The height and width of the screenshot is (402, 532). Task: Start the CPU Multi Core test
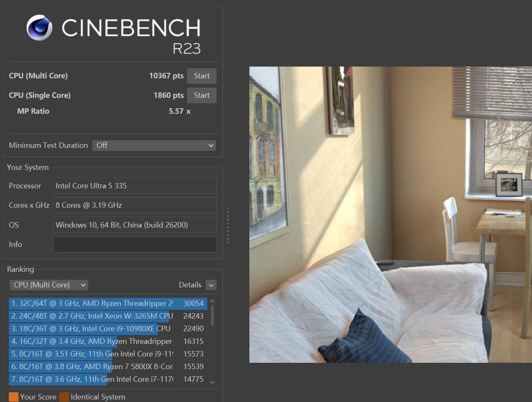click(202, 76)
